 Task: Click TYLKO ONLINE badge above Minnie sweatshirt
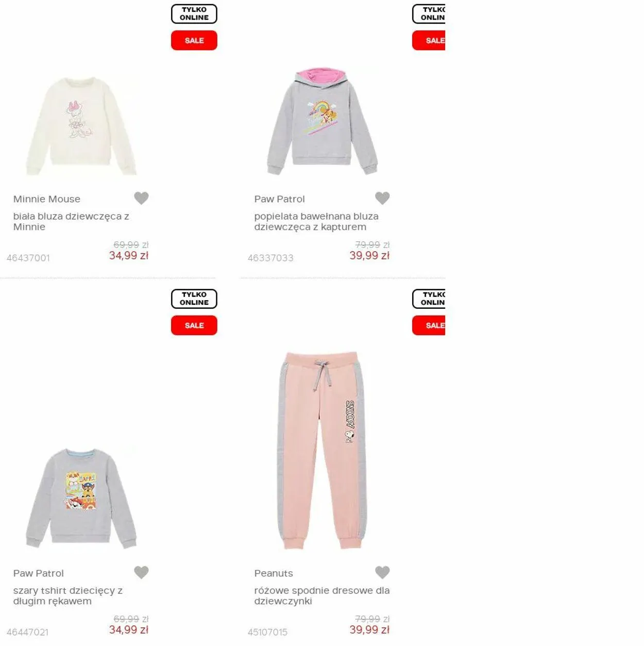pyautogui.click(x=194, y=13)
